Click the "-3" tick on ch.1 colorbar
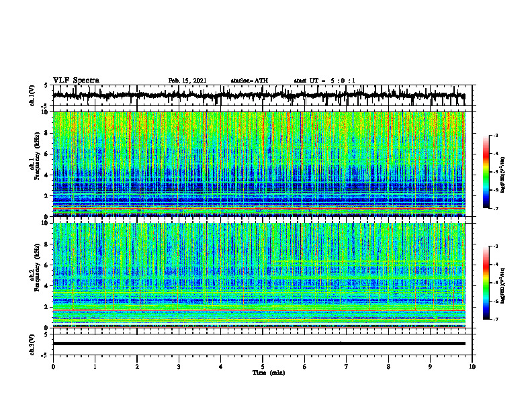Viewport: 532px width, 411px height. point(496,135)
